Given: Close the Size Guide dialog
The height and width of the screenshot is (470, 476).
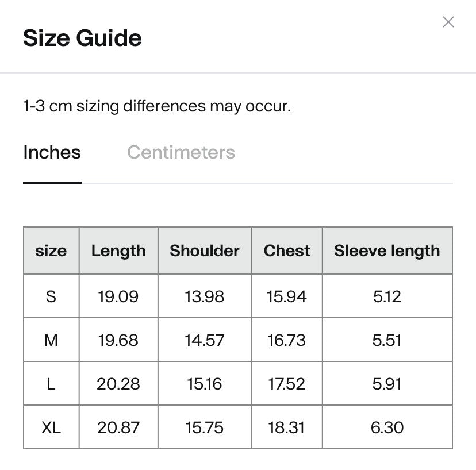Looking at the screenshot, I should [448, 22].
